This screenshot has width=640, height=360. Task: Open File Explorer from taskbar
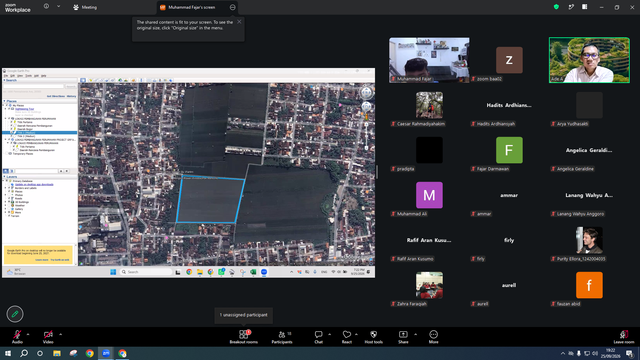57,353
